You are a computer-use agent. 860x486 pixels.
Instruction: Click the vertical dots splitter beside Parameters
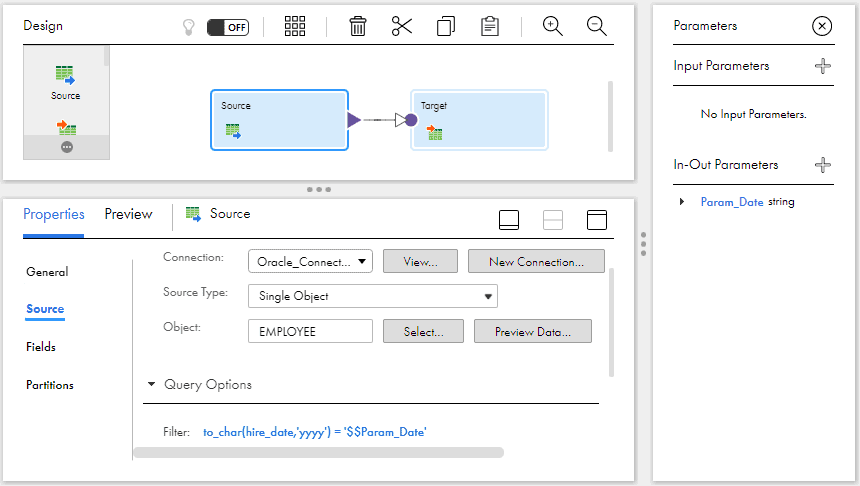coord(643,244)
